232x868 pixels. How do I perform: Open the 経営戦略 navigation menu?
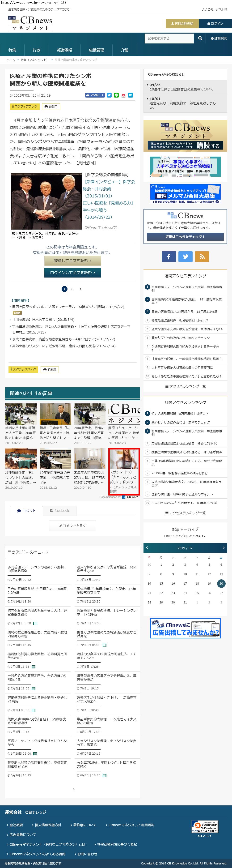pos(65,50)
